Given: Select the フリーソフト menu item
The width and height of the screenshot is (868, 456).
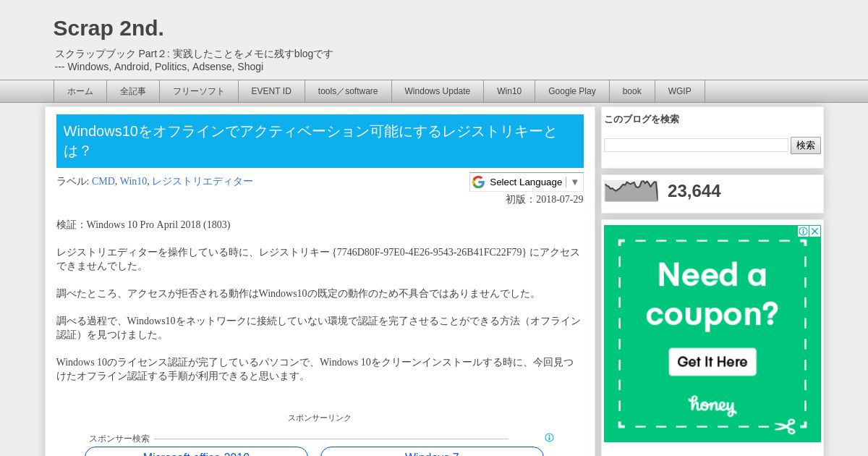Looking at the screenshot, I should [199, 91].
